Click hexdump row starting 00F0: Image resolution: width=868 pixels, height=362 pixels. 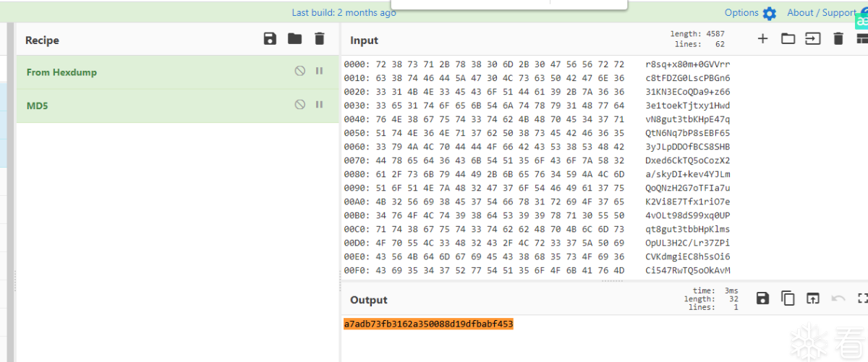point(537,270)
